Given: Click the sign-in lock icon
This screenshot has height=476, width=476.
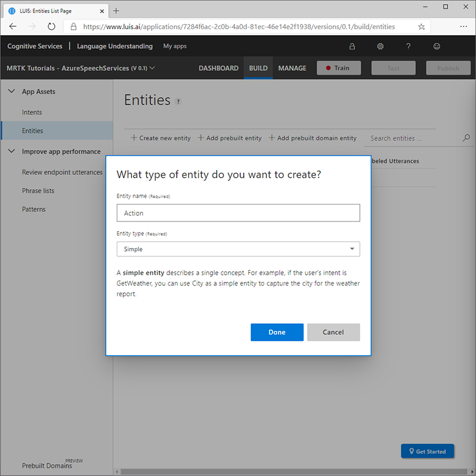Looking at the screenshot, I should (x=352, y=46).
